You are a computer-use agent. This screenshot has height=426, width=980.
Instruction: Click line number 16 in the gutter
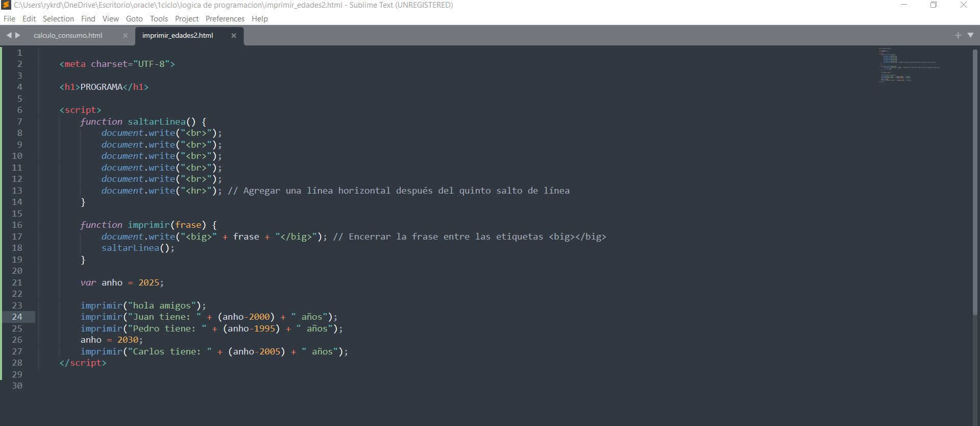coord(17,225)
